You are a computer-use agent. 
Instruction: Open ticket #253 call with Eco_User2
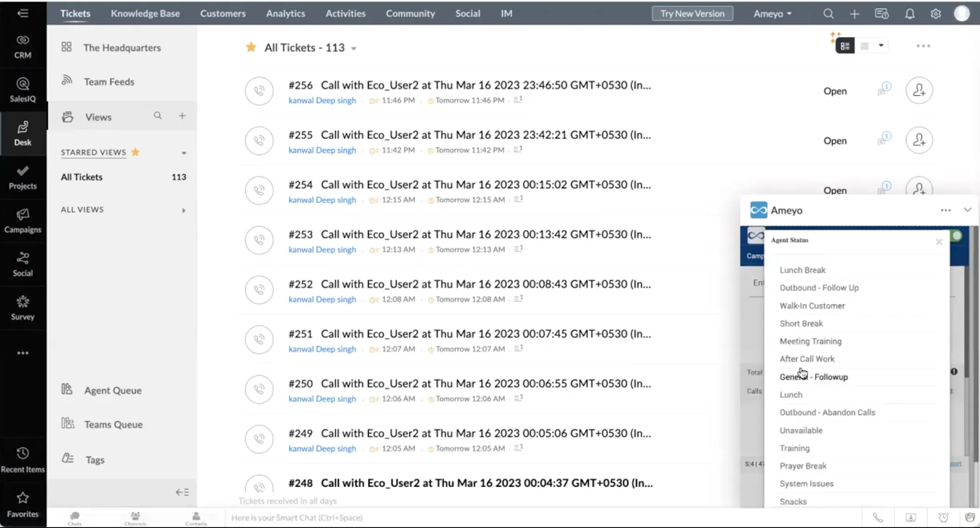(470, 234)
